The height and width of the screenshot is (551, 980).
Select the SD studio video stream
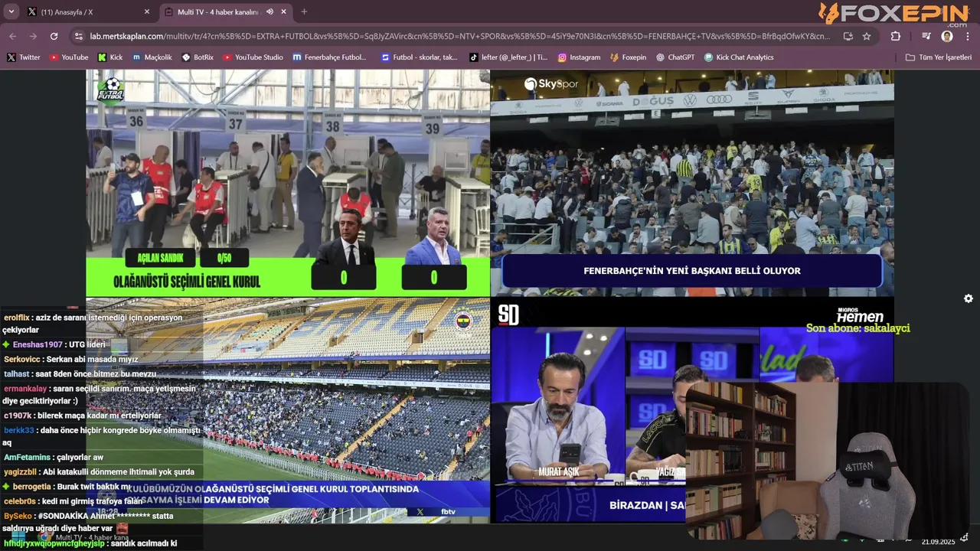coord(692,410)
